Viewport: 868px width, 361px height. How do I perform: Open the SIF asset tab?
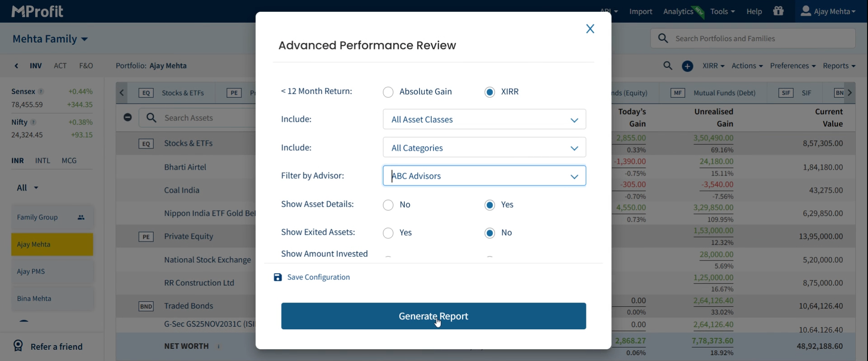[796, 93]
